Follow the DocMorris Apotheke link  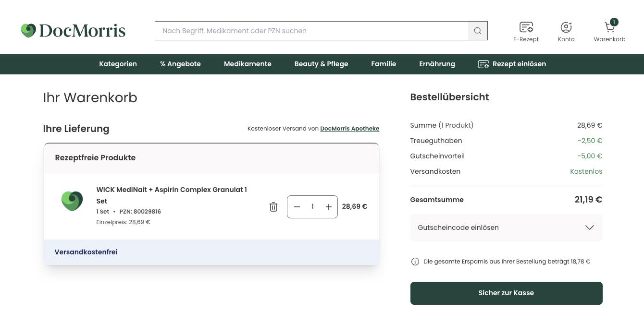(349, 129)
